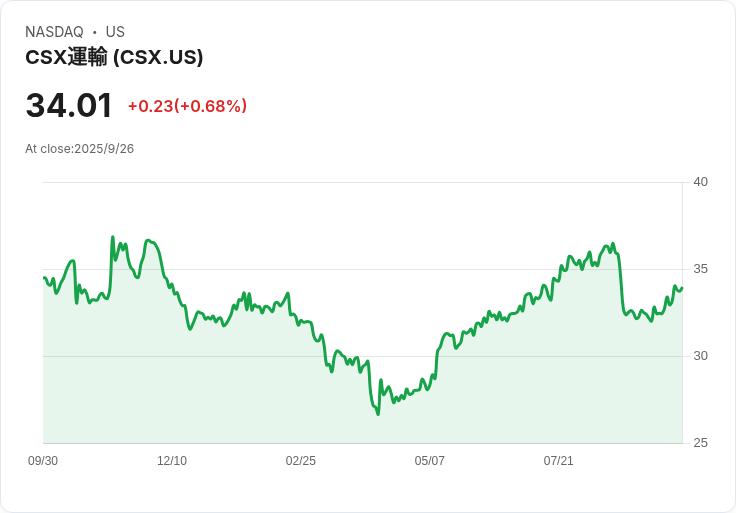Image resolution: width=736 pixels, height=513 pixels.
Task: Select the 02/25 date on the time axis
Action: [x=301, y=461]
